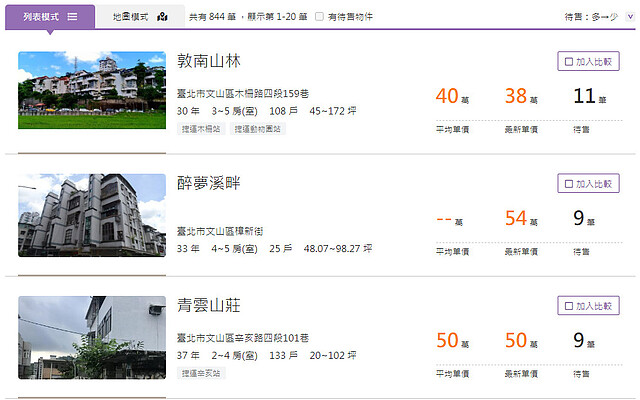The height and width of the screenshot is (400, 640).
Task: Click 醉夢溪畔 size range 48.07~98.27 坪
Action: tap(338, 249)
